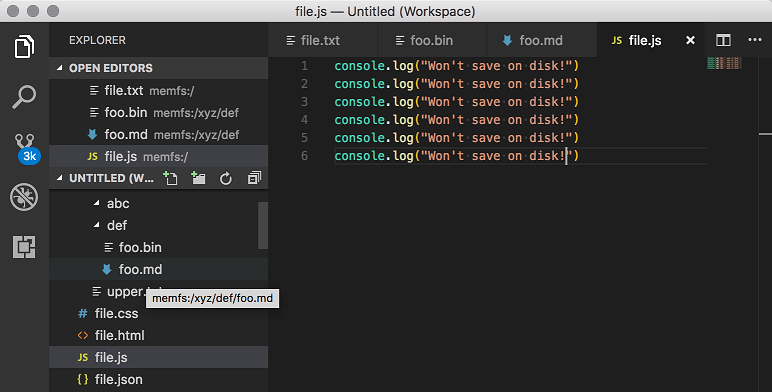Collapse the Untitled Workspace section
This screenshot has width=772, height=392.
(x=60, y=178)
